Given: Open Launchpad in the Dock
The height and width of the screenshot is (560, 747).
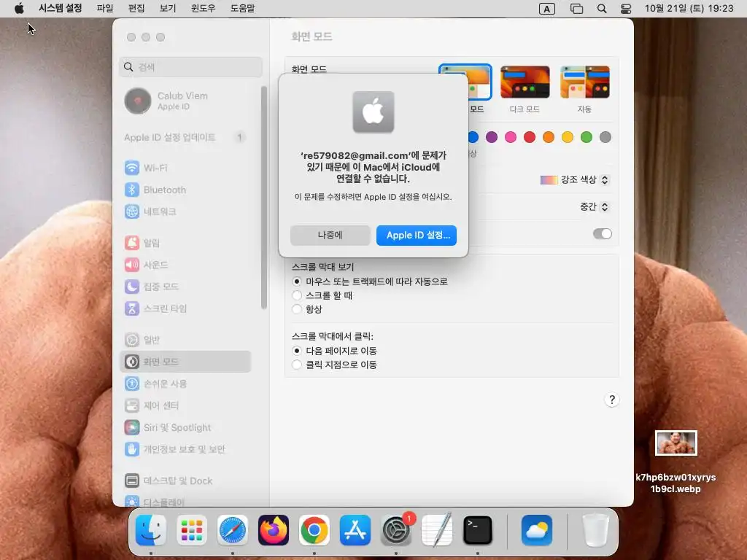Looking at the screenshot, I should click(x=192, y=530).
